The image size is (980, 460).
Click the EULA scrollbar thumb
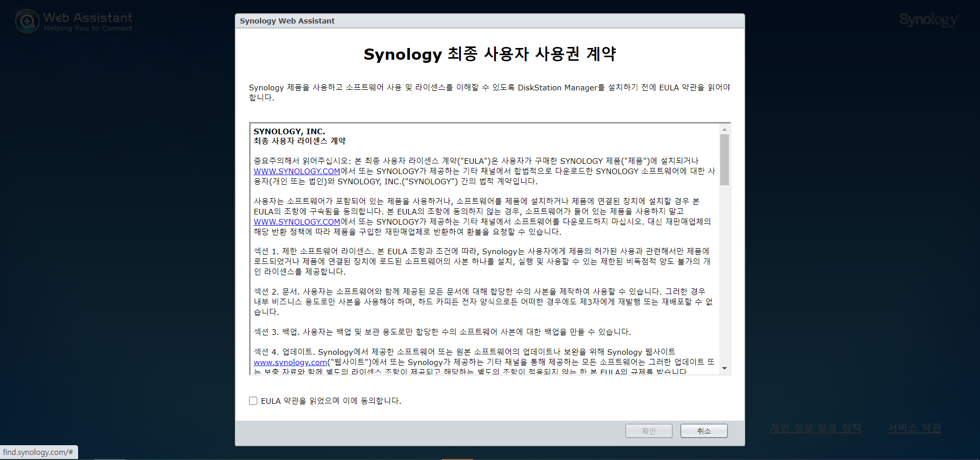[x=724, y=160]
